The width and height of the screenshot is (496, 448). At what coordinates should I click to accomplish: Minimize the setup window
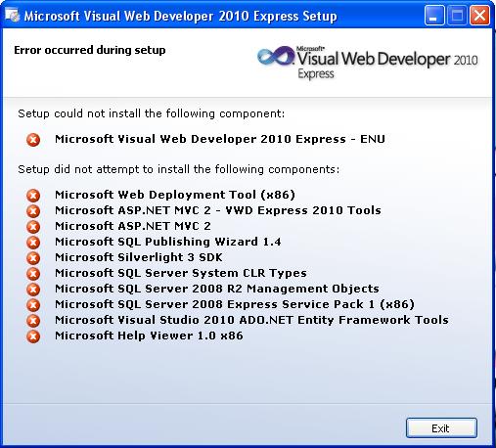coord(434,16)
